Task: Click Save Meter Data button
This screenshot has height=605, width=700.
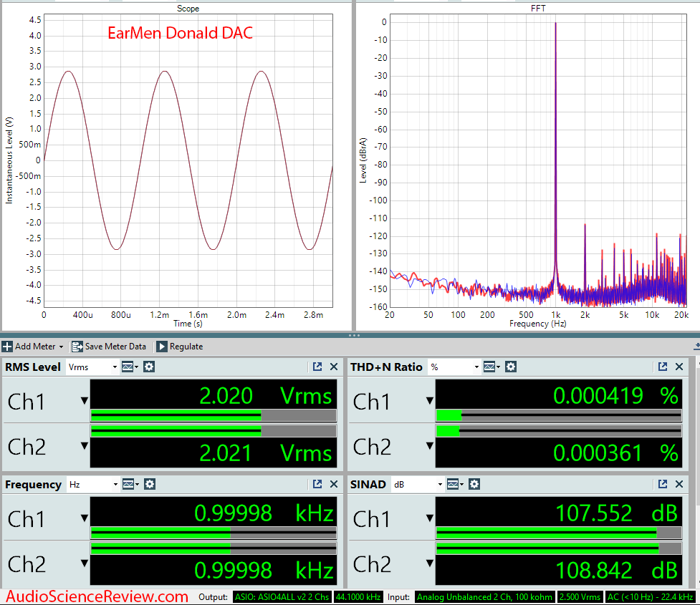Action: click(109, 347)
